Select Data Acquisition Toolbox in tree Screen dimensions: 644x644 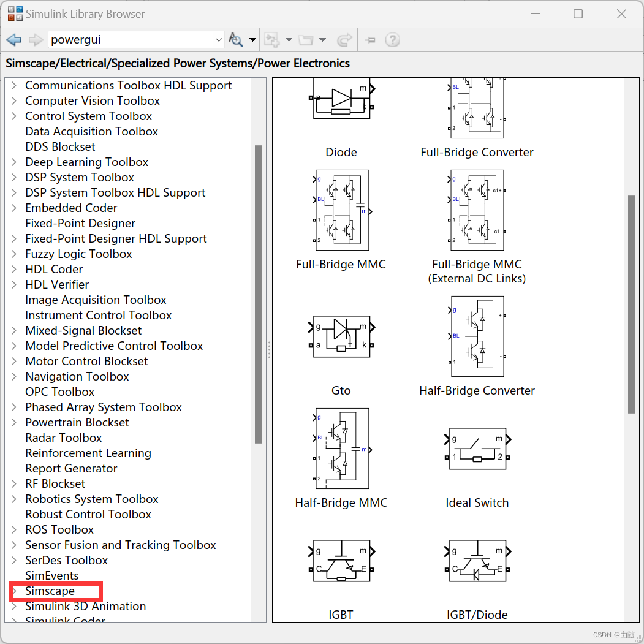91,131
